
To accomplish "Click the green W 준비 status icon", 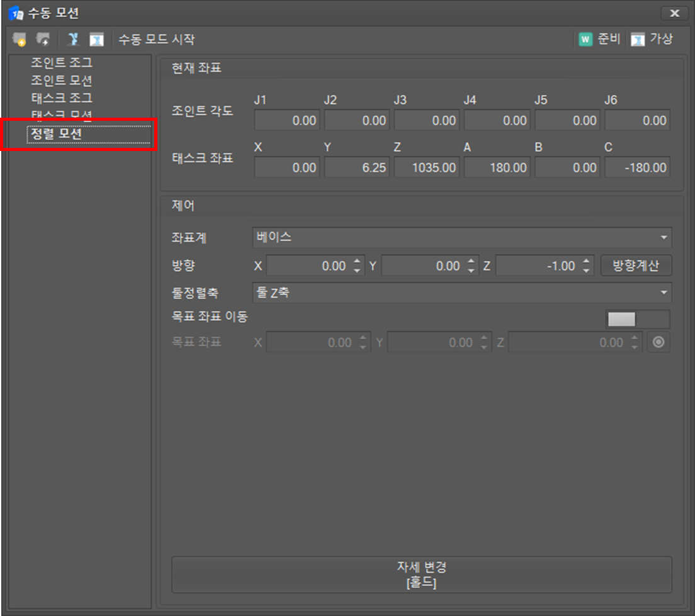I will point(585,40).
